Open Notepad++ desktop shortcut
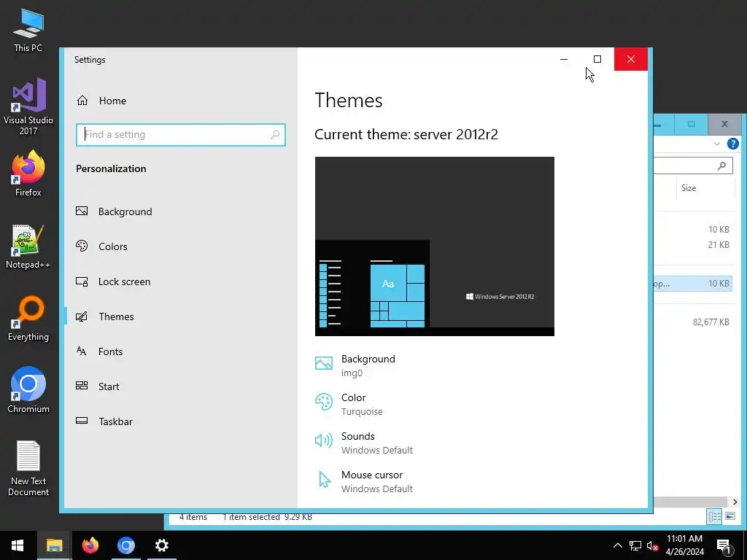This screenshot has height=560, width=747. [28, 246]
